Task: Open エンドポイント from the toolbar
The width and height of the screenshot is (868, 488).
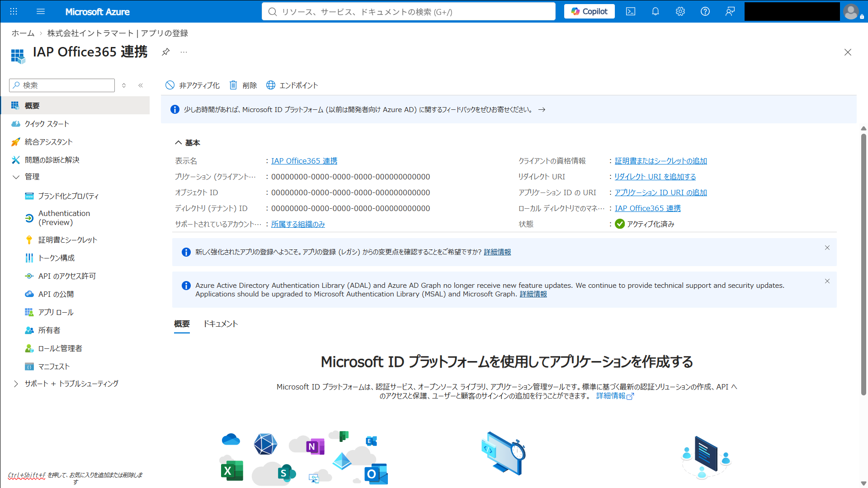Action: [292, 85]
